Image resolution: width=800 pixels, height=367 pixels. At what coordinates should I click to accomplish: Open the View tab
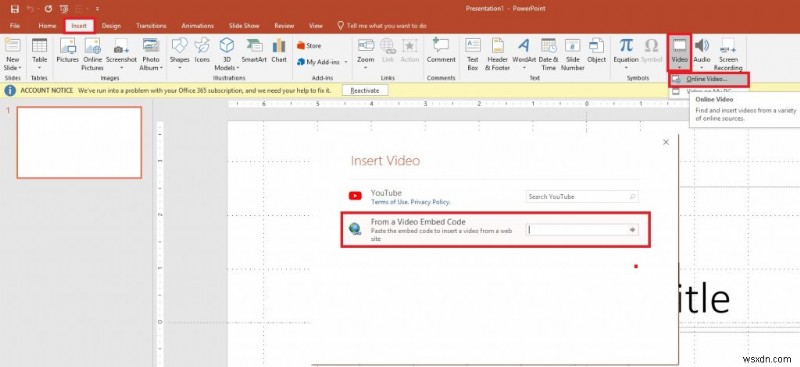click(316, 26)
